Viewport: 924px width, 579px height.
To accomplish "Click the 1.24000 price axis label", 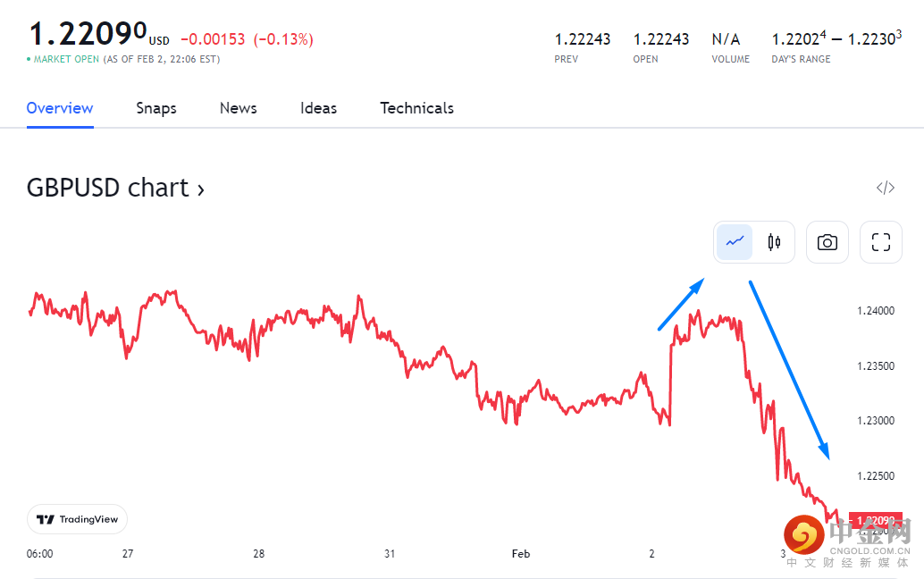I will 875,311.
